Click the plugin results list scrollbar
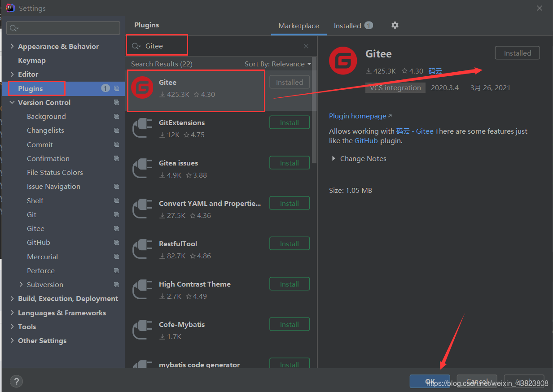The image size is (553, 392). tap(314, 110)
